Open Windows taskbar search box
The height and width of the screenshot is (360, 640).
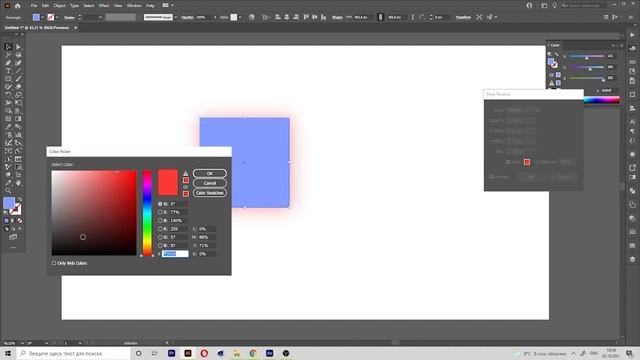73,353
